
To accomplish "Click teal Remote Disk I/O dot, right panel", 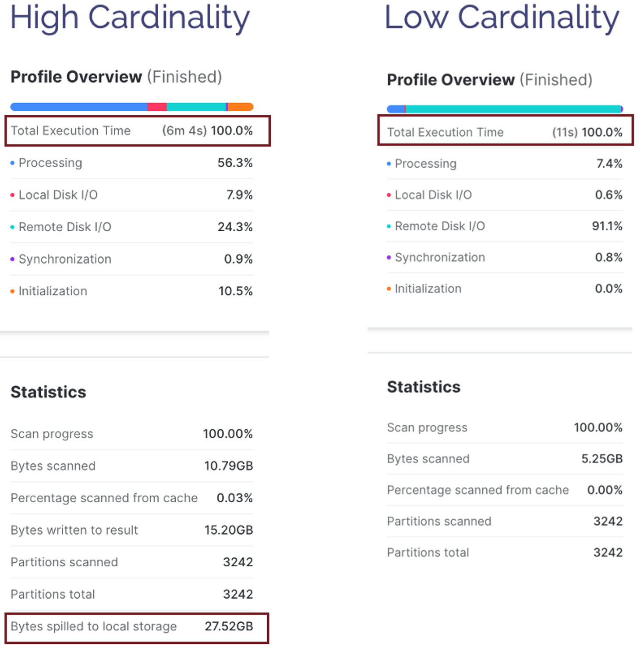I will (389, 226).
